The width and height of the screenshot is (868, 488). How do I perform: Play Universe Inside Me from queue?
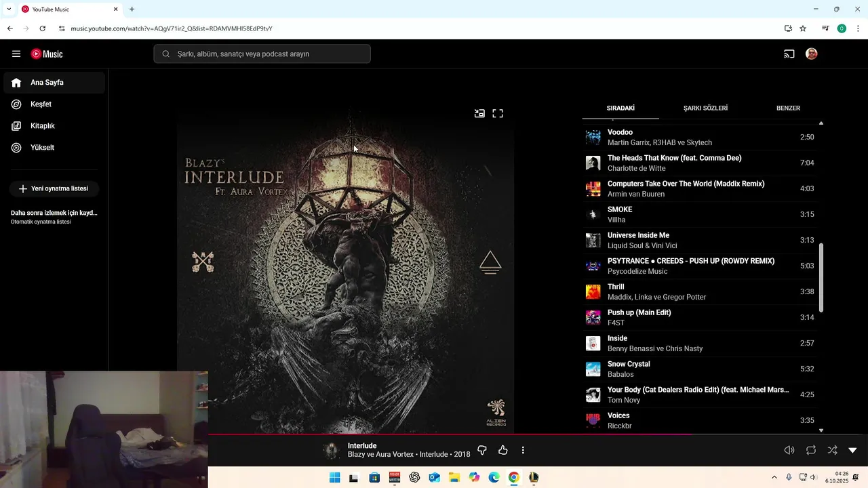click(x=700, y=241)
